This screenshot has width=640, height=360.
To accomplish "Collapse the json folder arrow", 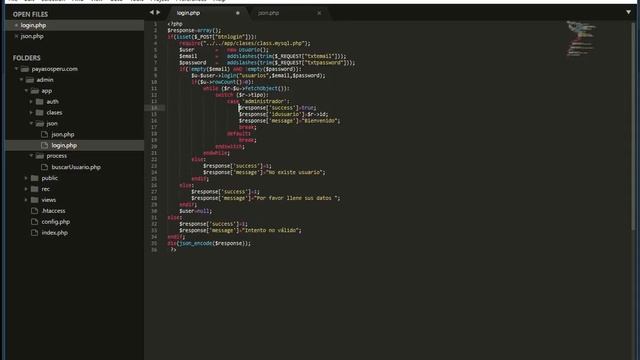I will tap(31, 123).
